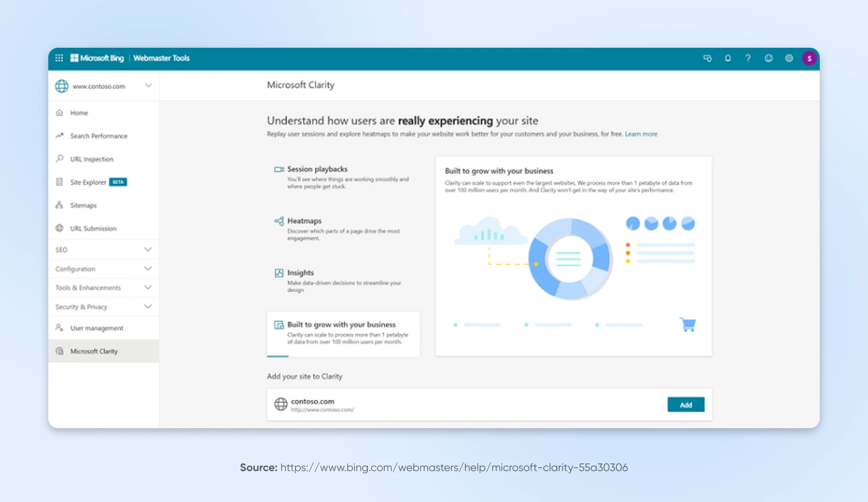Screen dimensions: 868x502
Task: Click the Microsoft Clarity page heading
Action: 301,85
